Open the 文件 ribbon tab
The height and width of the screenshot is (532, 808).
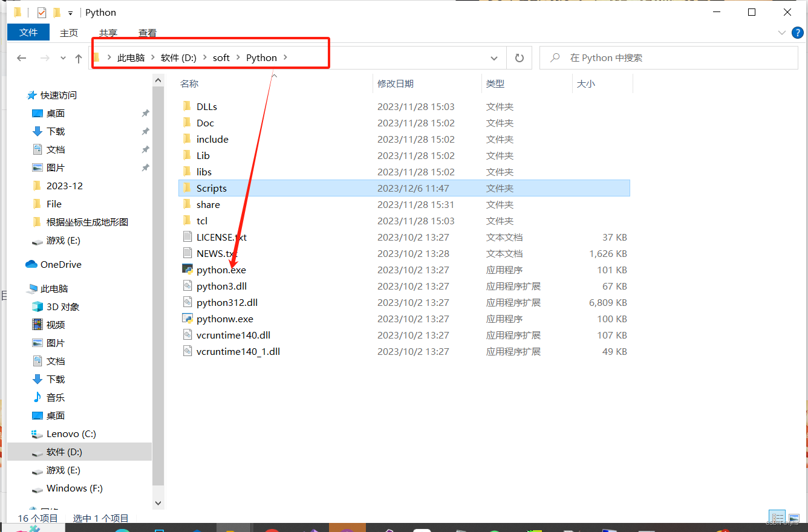[28, 33]
